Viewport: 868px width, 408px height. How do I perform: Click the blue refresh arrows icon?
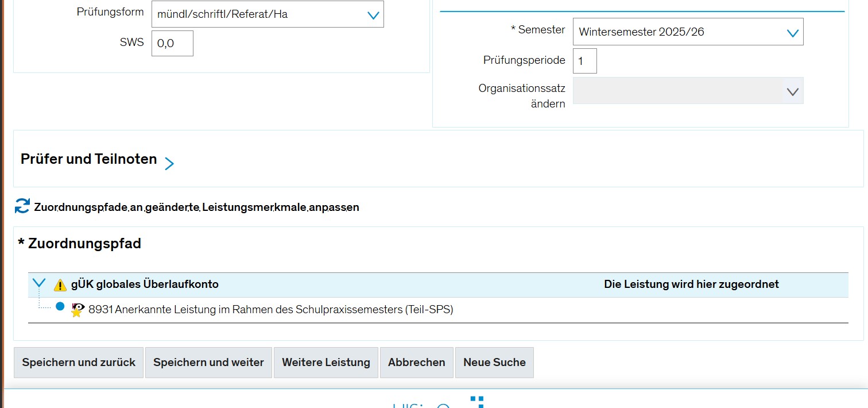(x=22, y=206)
